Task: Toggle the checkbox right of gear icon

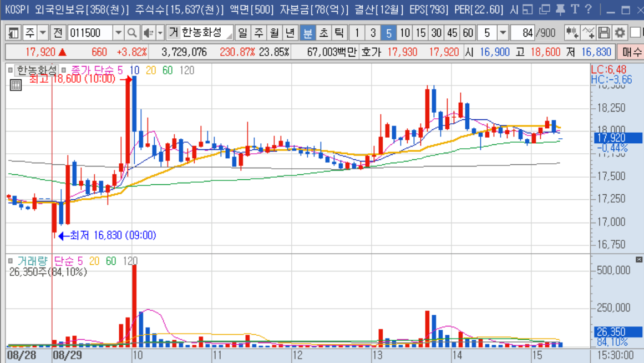Action: 635,33
